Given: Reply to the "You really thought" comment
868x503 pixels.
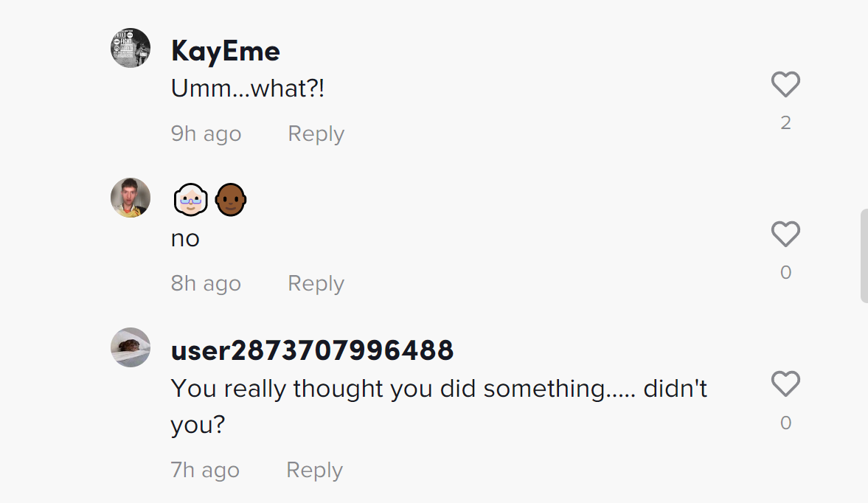Looking at the screenshot, I should click(x=314, y=470).
